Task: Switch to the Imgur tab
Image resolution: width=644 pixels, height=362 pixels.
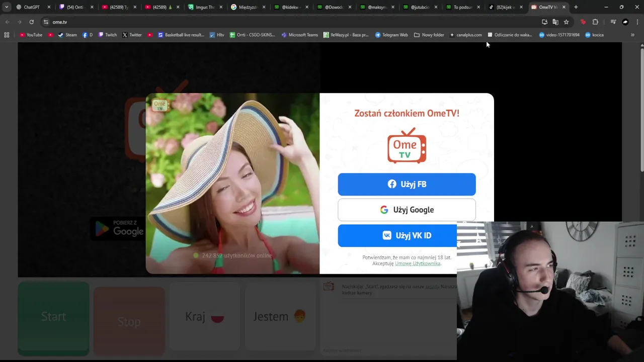Action: pos(205,7)
